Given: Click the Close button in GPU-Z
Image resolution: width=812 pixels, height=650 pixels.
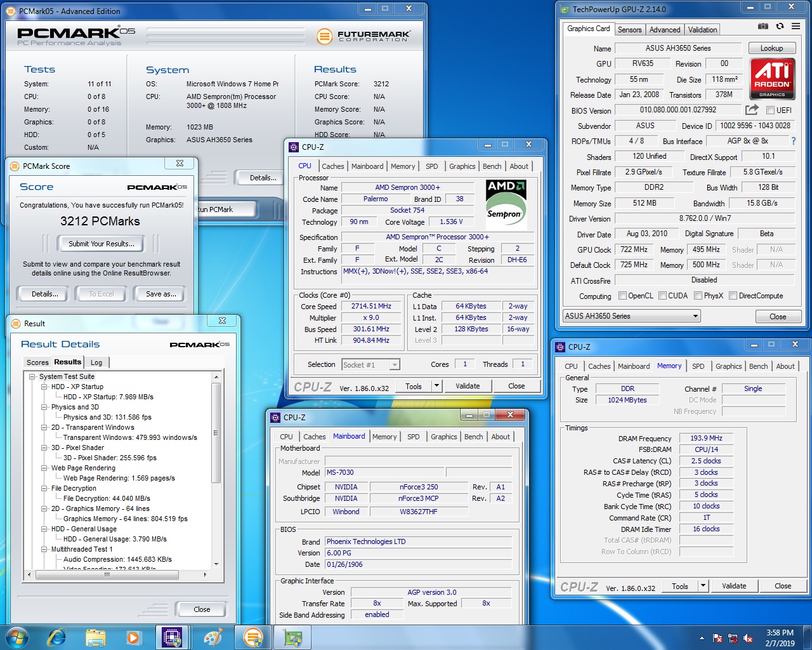Looking at the screenshot, I should 778,317.
